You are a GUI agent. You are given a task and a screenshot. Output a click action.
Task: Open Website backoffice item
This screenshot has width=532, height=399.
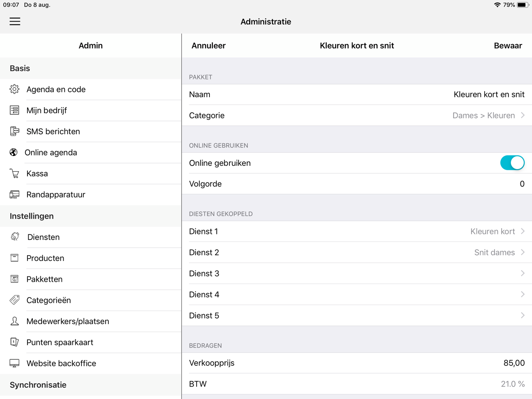[x=91, y=363]
